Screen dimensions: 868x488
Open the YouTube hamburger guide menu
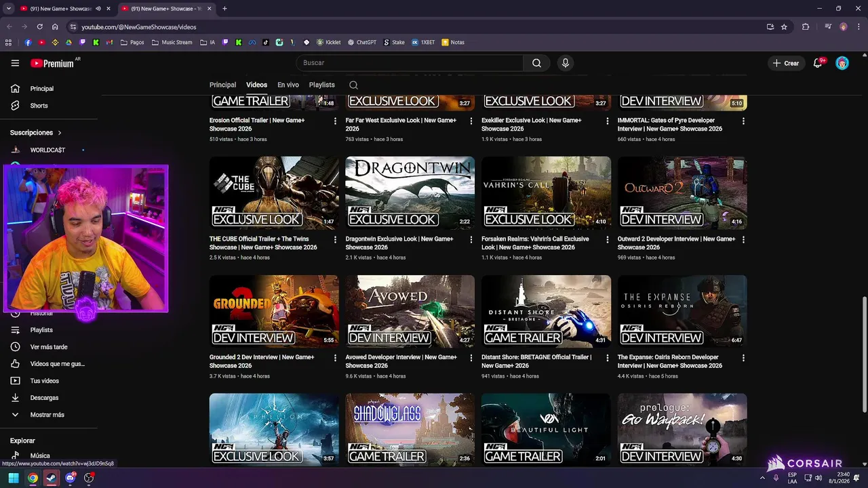[15, 63]
